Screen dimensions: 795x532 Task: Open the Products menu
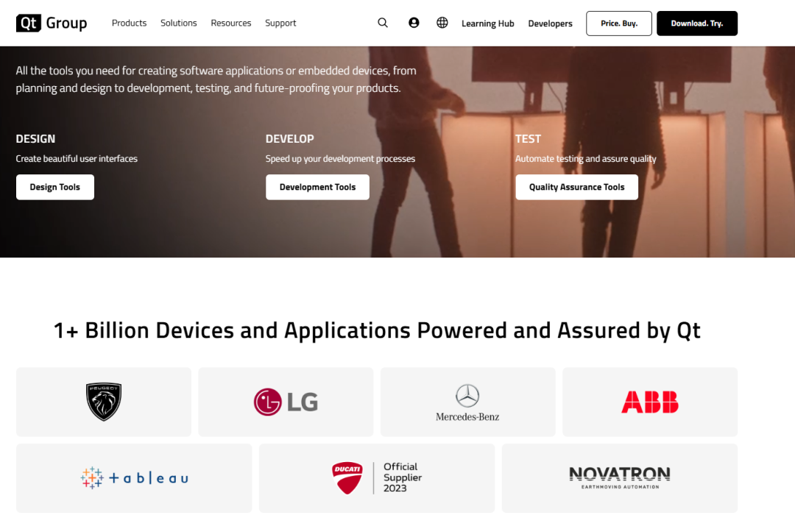click(x=130, y=23)
